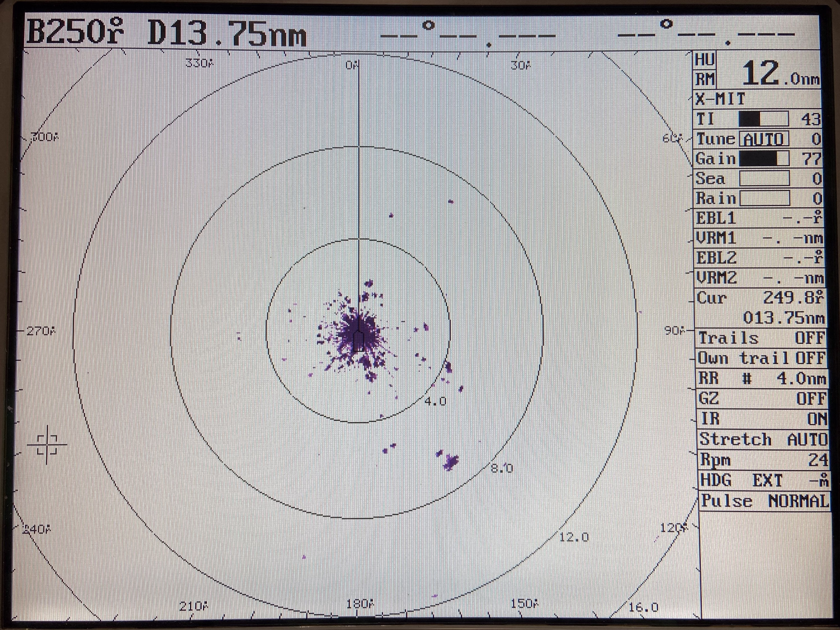Open the Rpm 24 setting
The height and width of the screenshot is (630, 840).
pos(764,460)
